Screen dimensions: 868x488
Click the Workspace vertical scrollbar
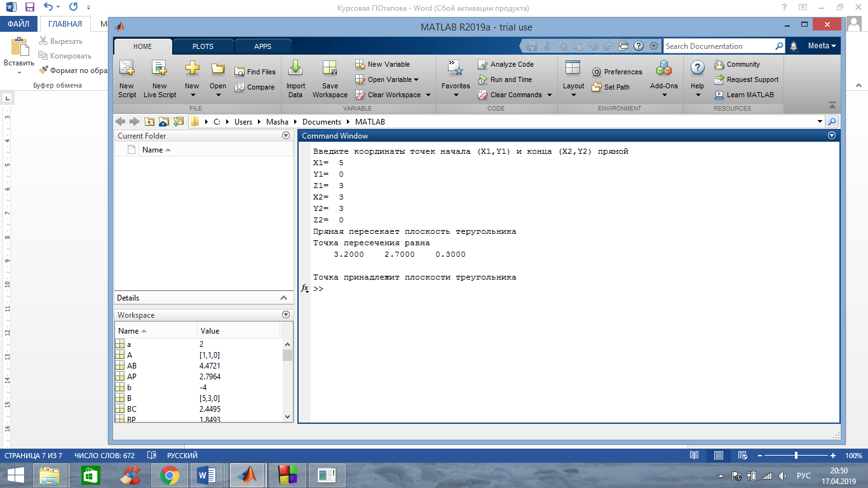pos(288,380)
